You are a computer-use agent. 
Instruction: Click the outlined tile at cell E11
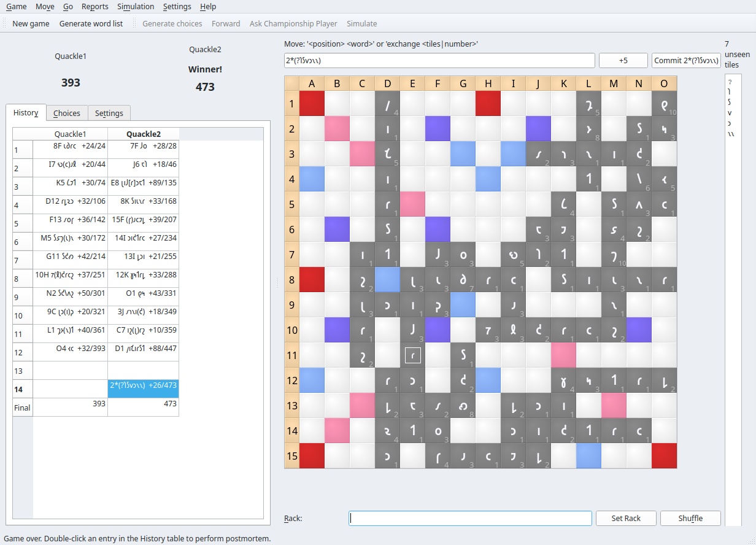coord(412,355)
